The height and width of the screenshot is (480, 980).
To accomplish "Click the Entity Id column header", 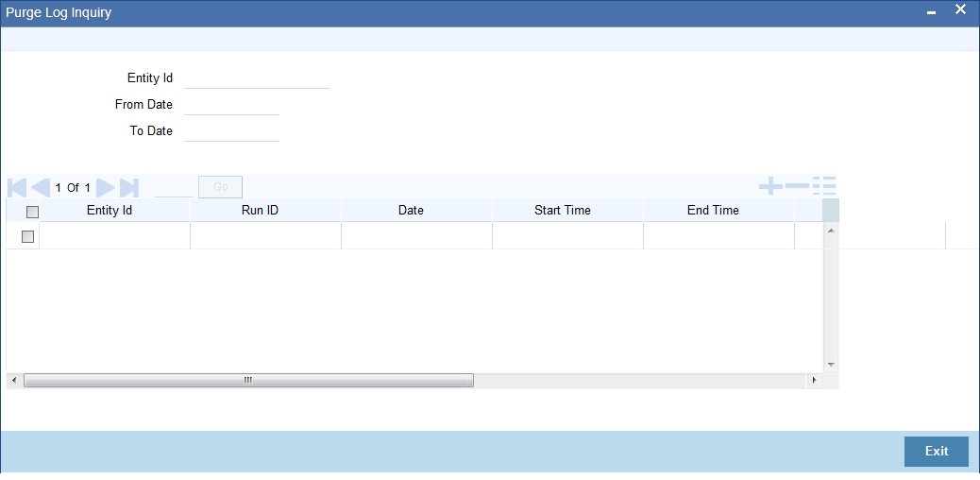I will 110,211.
